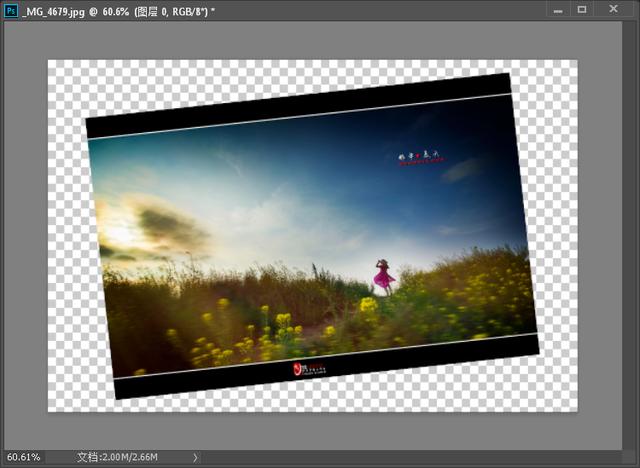Maximize the document window
This screenshot has width=640, height=468.
pos(582,9)
